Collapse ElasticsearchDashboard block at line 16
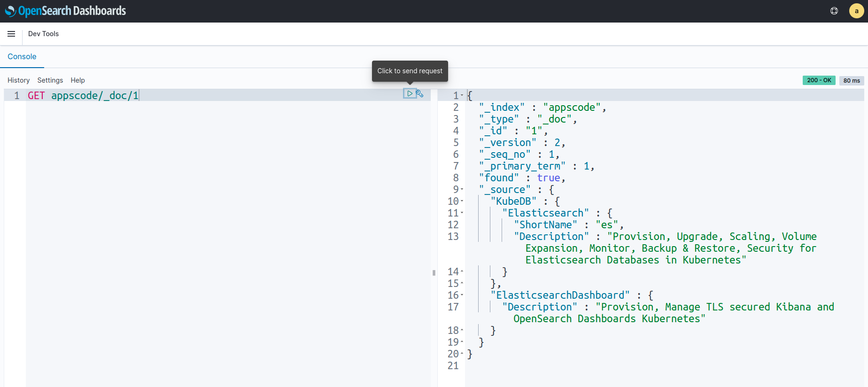This screenshot has height=387, width=868. coord(462,295)
